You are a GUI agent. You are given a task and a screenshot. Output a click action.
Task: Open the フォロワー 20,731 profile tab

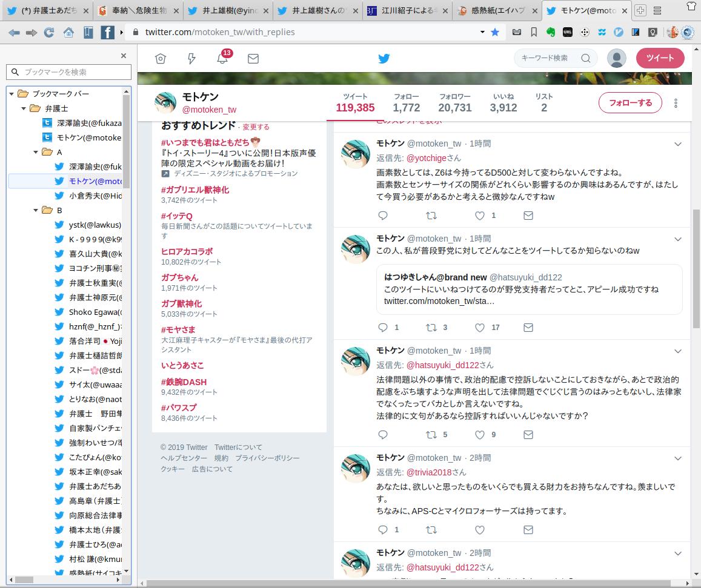coord(454,103)
